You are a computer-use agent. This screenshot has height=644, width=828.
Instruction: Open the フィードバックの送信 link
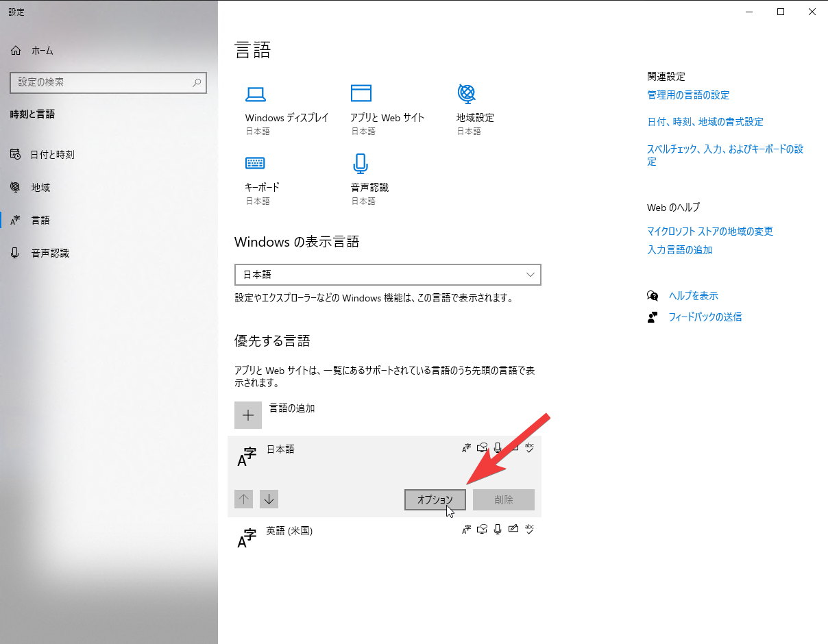(x=705, y=317)
